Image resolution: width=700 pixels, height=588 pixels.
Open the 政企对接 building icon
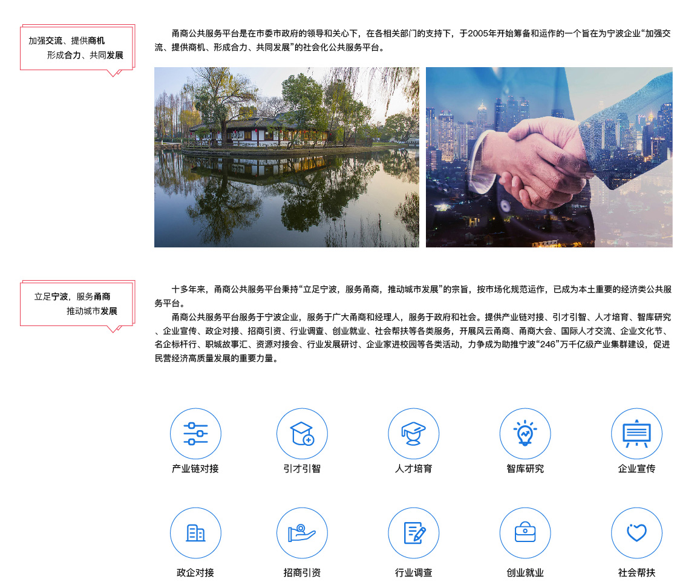coord(195,533)
